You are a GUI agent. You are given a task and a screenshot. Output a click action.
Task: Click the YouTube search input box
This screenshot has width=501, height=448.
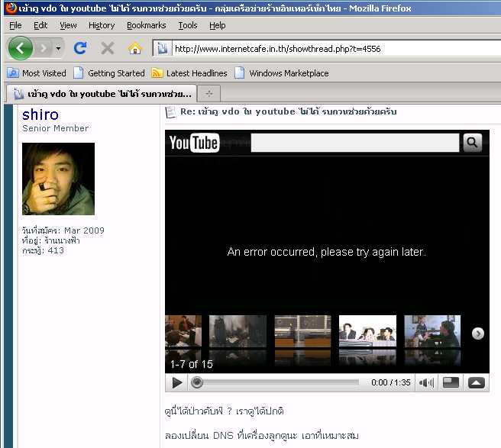point(355,143)
